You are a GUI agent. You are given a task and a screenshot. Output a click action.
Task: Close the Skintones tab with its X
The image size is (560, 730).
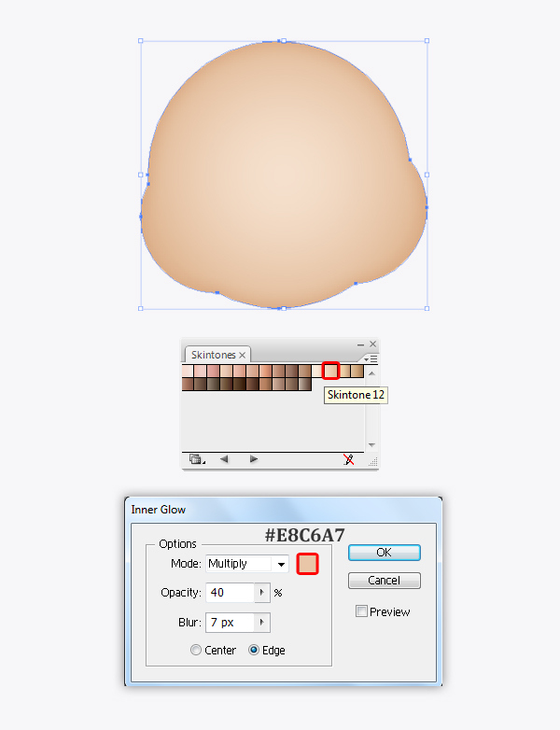click(x=242, y=355)
